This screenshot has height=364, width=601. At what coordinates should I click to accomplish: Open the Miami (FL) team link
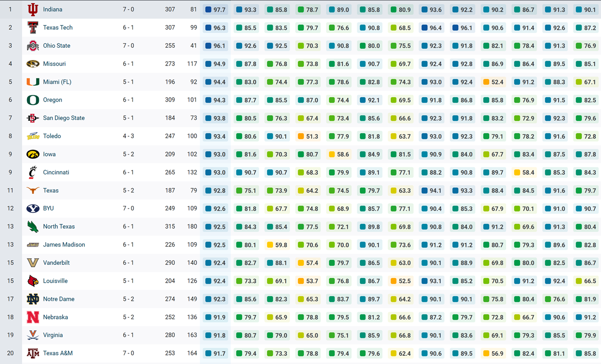[x=57, y=82]
